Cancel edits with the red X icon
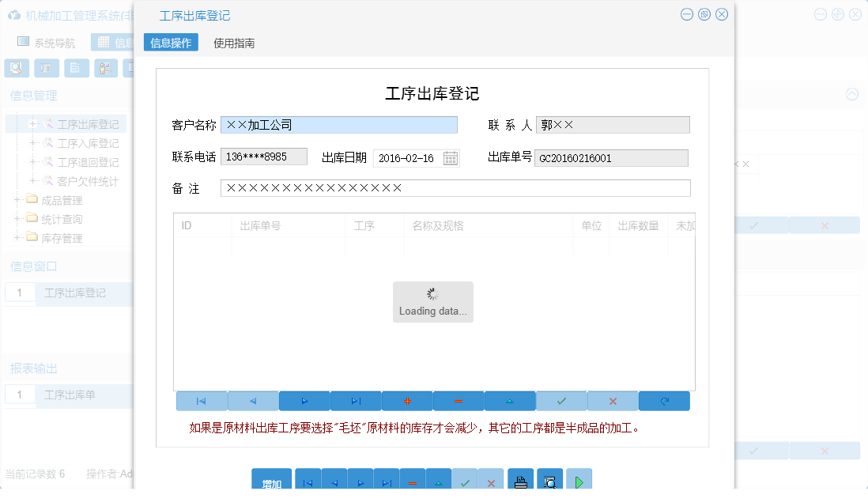Image resolution: width=868 pixels, height=502 pixels. tap(613, 401)
